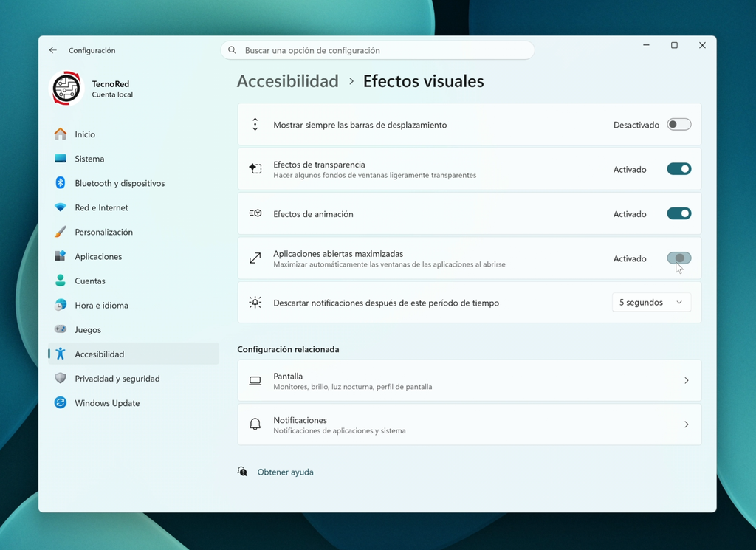Toggle Aplicaciones abiertas maximizadas switch
756x550 pixels.
click(679, 258)
